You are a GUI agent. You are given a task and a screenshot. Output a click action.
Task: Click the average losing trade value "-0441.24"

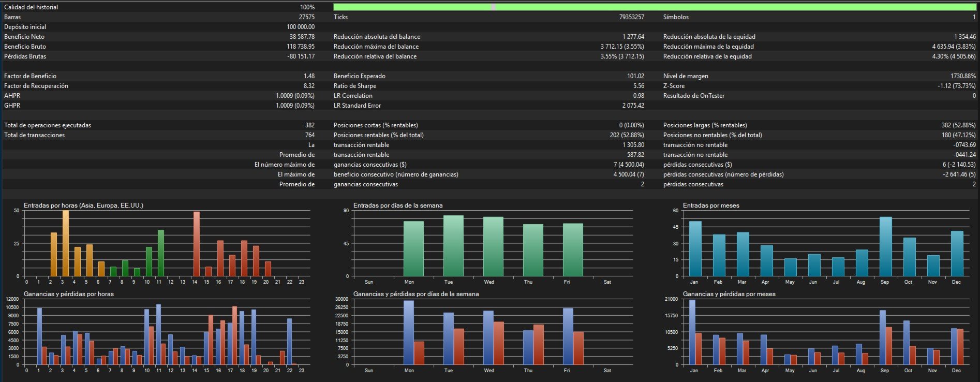coord(964,155)
